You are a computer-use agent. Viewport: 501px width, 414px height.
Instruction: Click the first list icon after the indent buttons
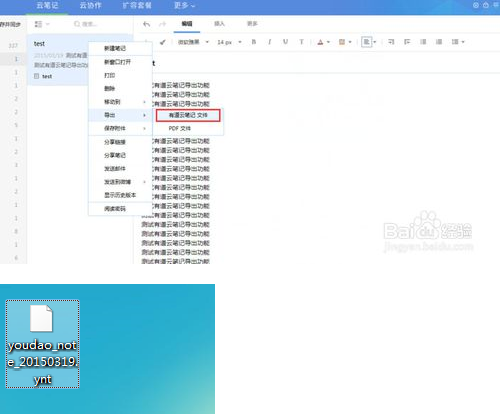coord(423,42)
